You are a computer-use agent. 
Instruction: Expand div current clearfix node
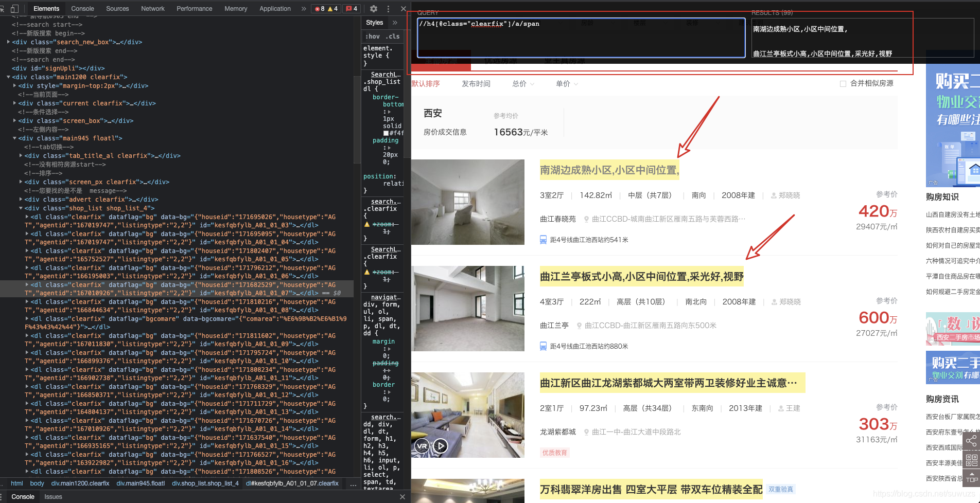point(14,103)
